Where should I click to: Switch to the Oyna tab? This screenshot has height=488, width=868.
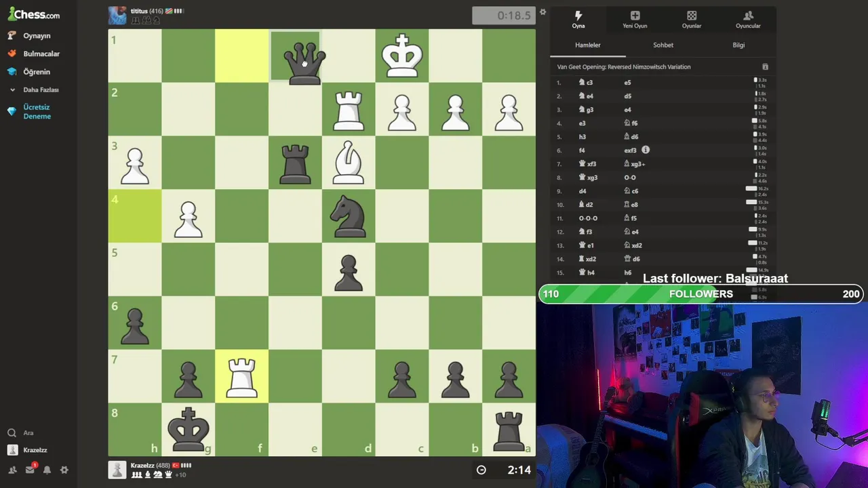click(x=578, y=19)
